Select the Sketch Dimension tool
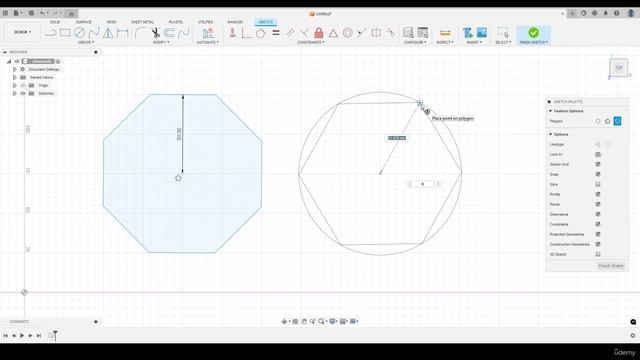640x360 pixels. point(122,33)
